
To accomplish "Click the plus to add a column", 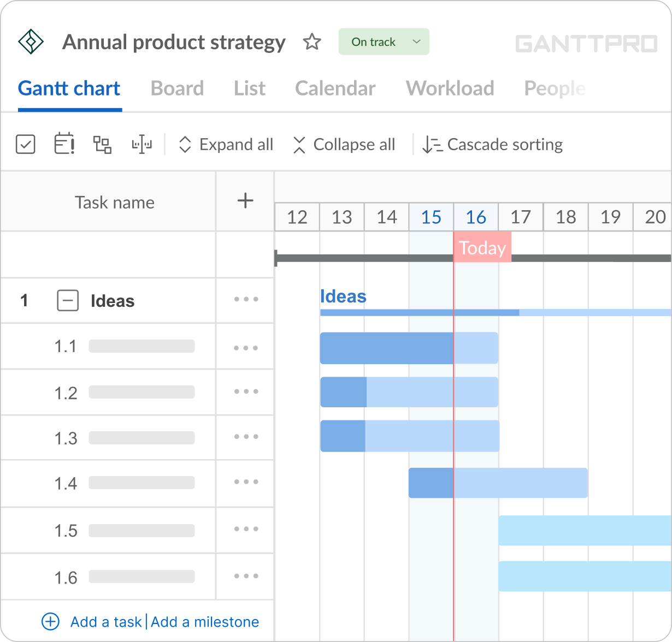I will (245, 201).
